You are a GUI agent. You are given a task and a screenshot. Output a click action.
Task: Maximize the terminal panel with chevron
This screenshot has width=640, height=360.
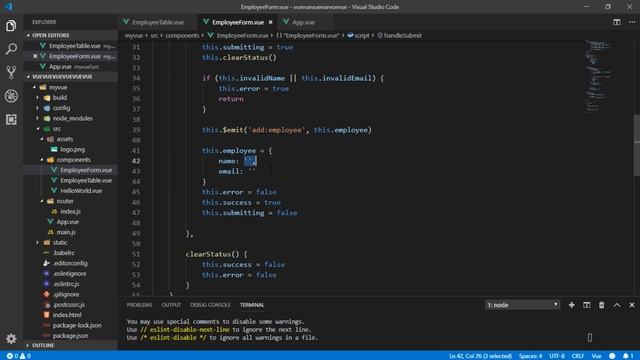[x=617, y=305]
